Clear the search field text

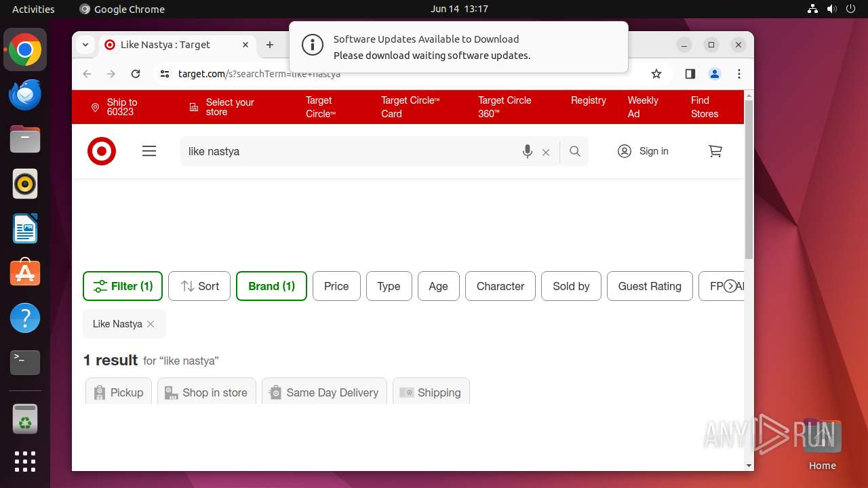pos(546,152)
